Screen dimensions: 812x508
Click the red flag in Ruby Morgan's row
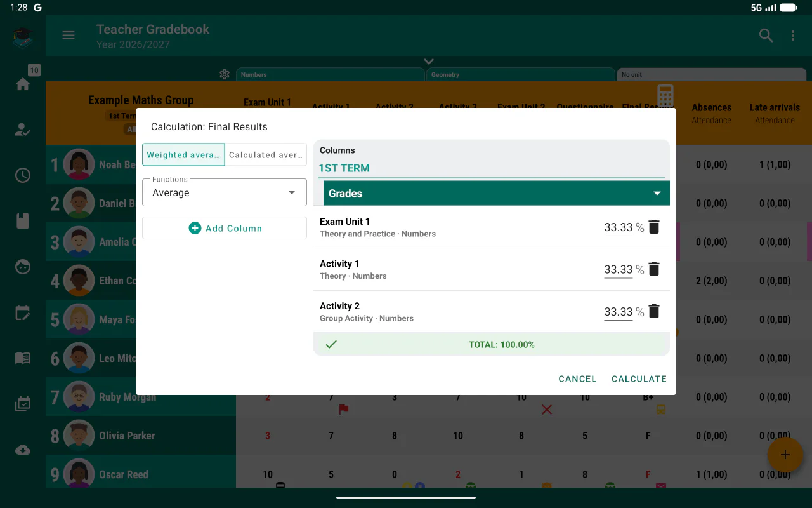[344, 410]
